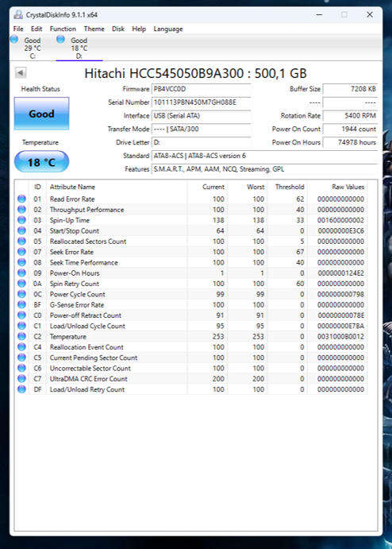Viewport: 392px width, 549px height.
Task: Click the Firmware field PB4VCC0D
Action: (x=201, y=89)
